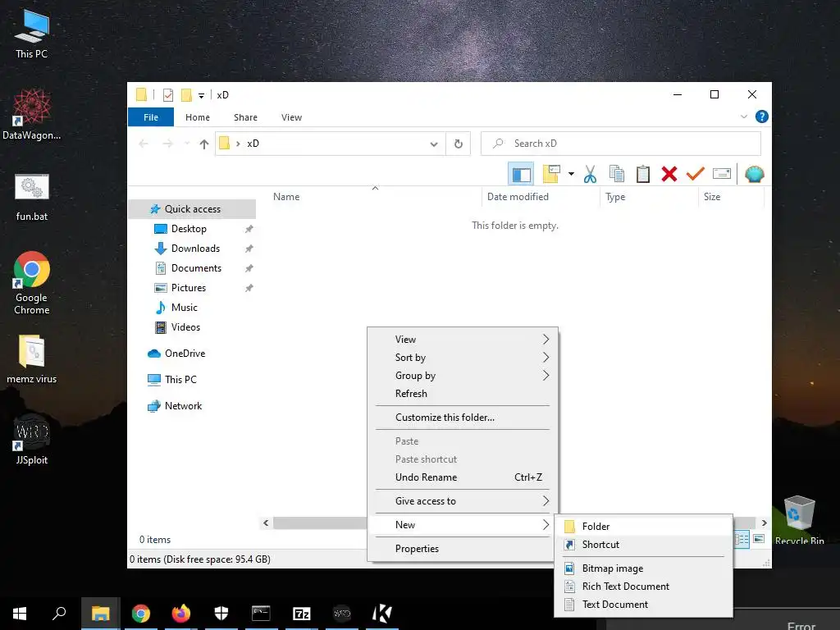Click the Copy toolbar icon
The width and height of the screenshot is (840, 630).
[x=617, y=174]
